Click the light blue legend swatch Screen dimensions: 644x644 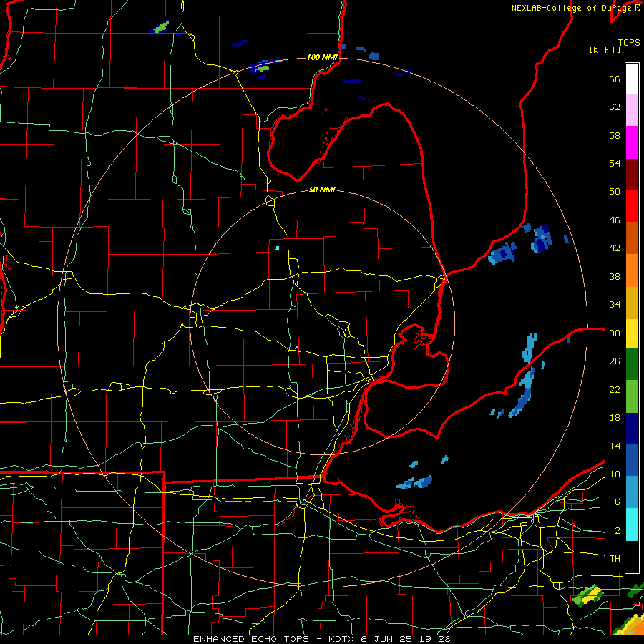click(632, 492)
